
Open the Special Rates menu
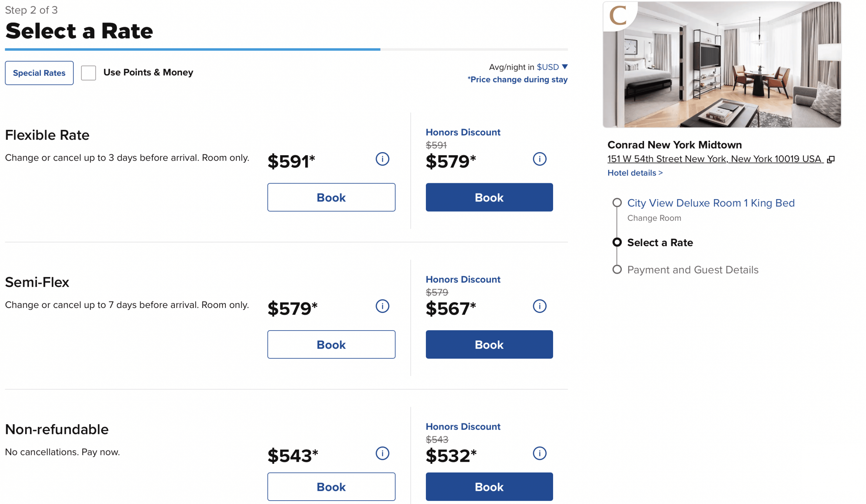click(39, 73)
